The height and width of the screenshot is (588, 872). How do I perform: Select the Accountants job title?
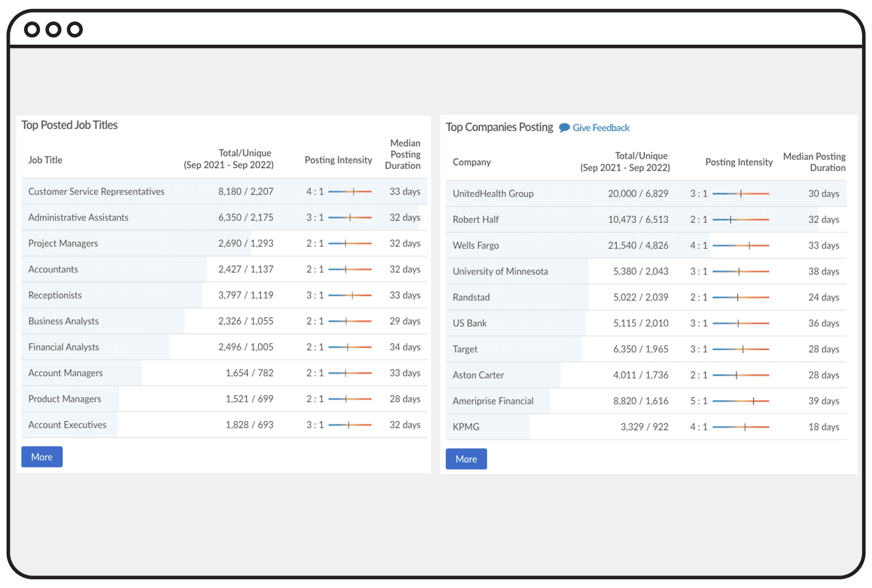click(x=53, y=269)
